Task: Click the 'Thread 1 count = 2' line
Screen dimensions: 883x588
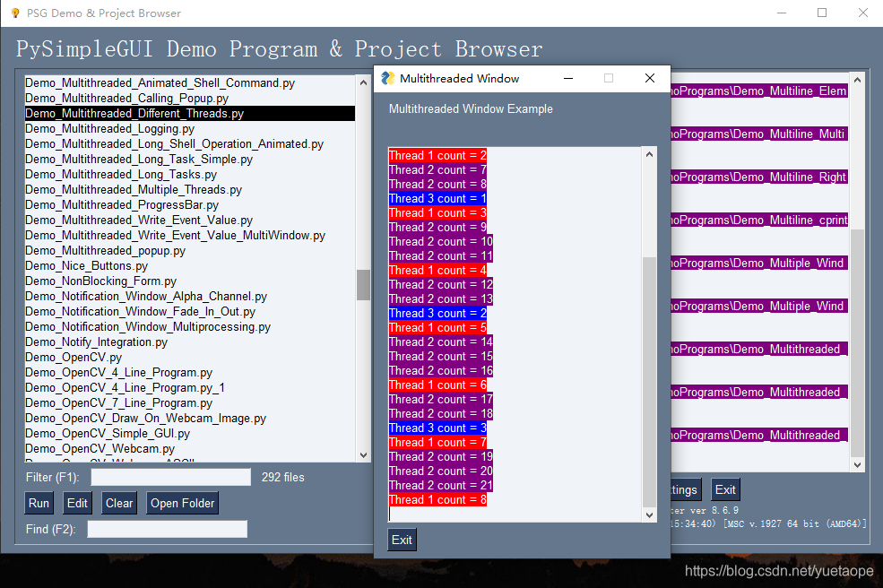Action: coord(437,155)
